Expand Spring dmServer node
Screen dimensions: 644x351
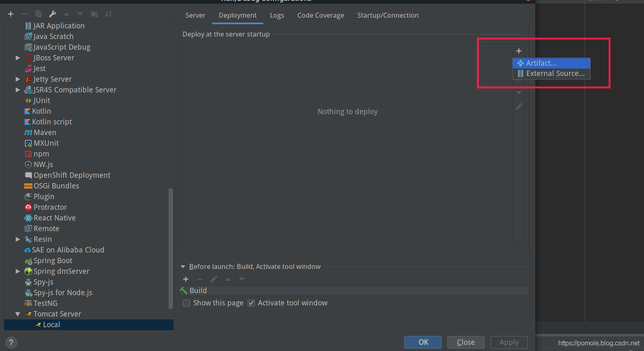tap(18, 271)
